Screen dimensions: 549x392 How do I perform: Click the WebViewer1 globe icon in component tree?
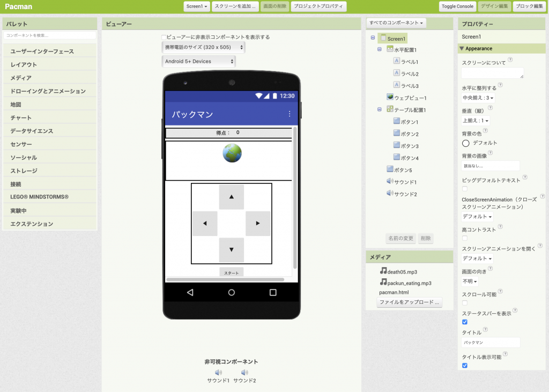click(x=390, y=98)
